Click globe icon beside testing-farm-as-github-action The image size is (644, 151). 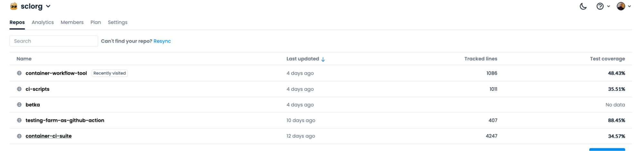click(x=19, y=120)
